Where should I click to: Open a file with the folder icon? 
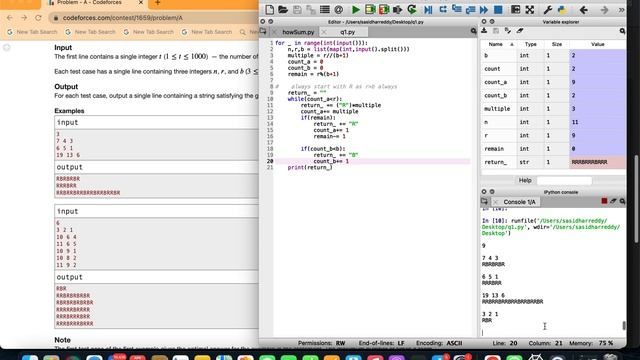[x=283, y=9]
